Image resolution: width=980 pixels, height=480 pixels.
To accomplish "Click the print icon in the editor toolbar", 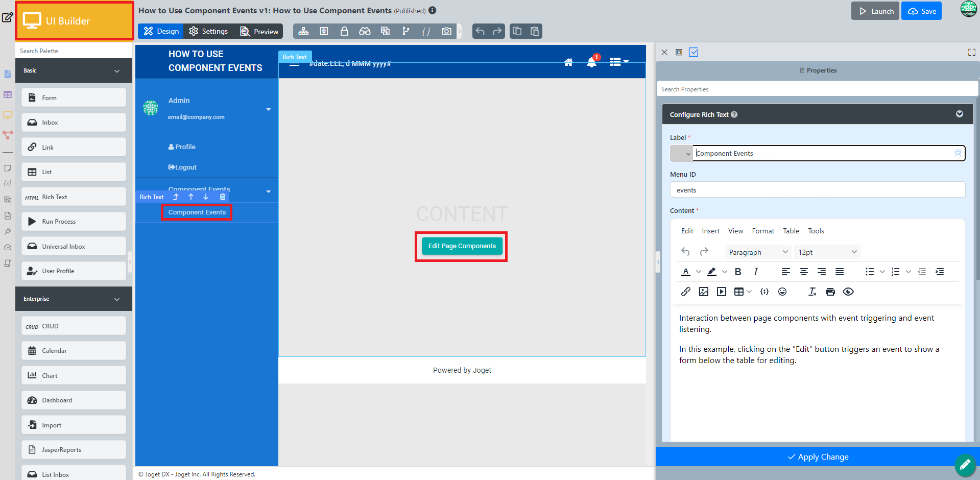I will point(830,292).
